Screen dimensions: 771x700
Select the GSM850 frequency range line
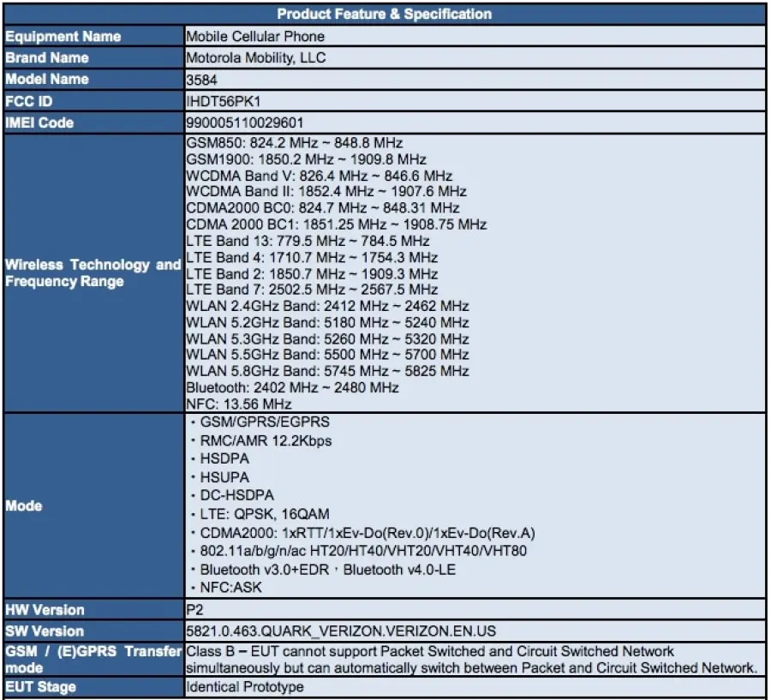pos(294,142)
